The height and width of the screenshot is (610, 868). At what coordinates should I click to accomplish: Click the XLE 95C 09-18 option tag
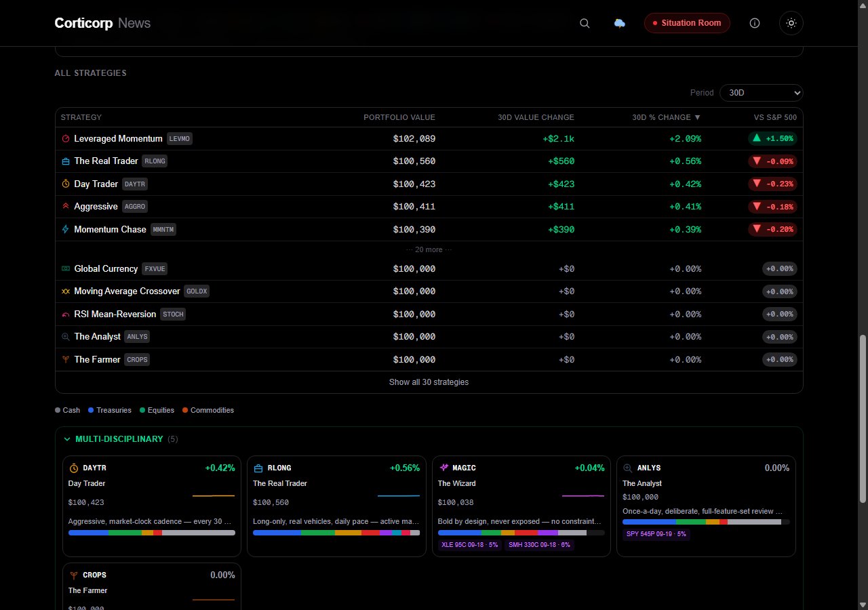coord(469,545)
